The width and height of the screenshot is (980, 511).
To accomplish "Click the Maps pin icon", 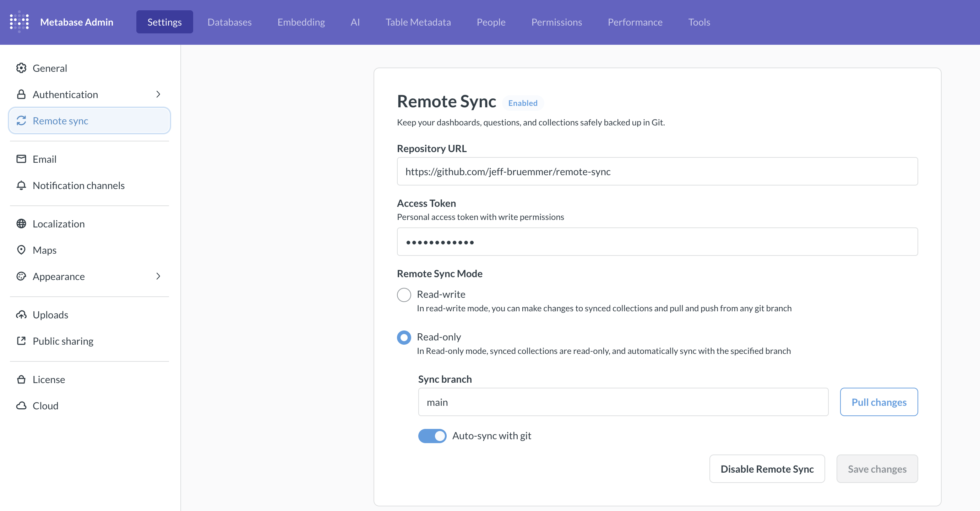I will pyautogui.click(x=21, y=250).
